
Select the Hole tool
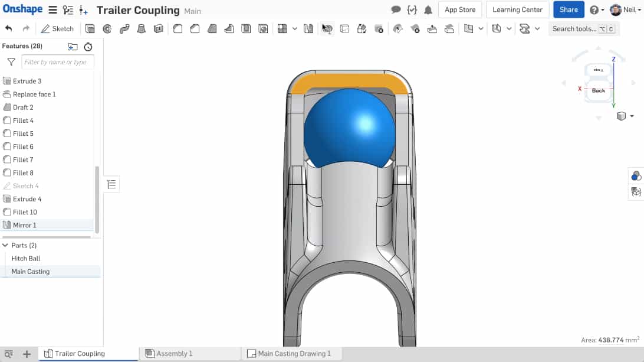click(263, 29)
